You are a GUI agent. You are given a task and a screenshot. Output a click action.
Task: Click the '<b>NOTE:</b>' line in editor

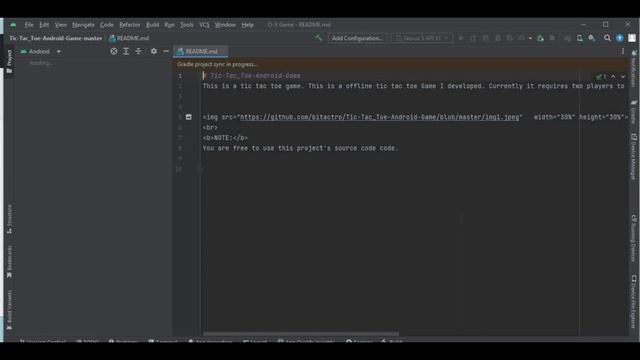(x=225, y=138)
